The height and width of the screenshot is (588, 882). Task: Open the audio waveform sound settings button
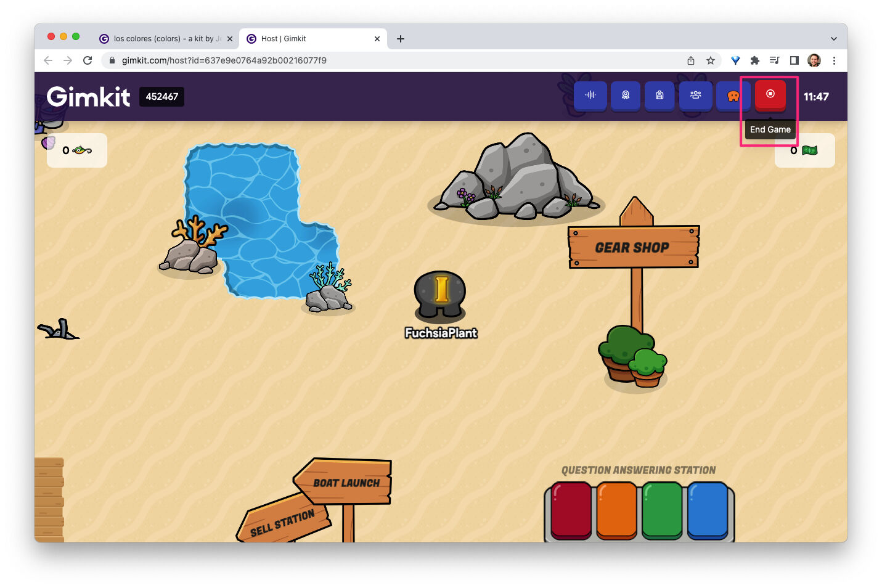(x=590, y=96)
